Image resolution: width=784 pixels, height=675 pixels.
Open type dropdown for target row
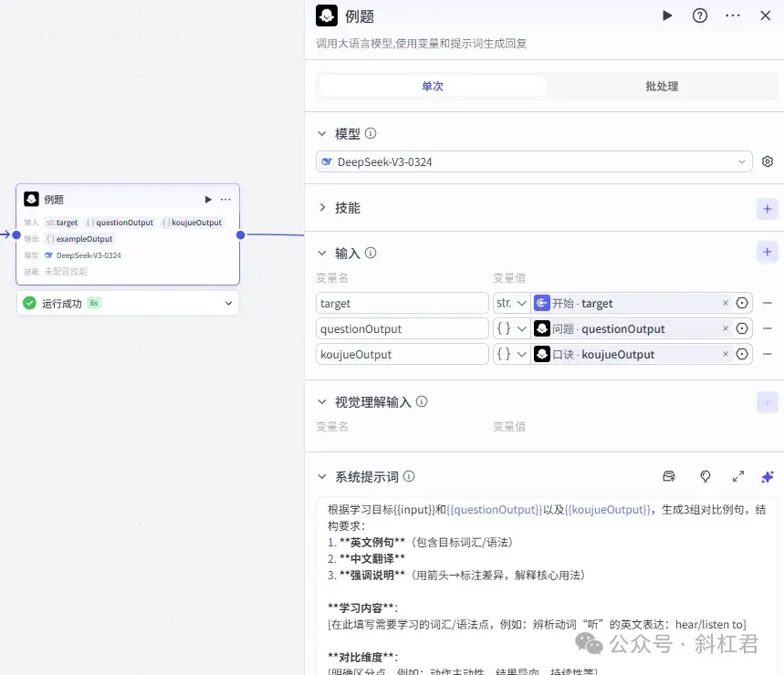coord(511,303)
